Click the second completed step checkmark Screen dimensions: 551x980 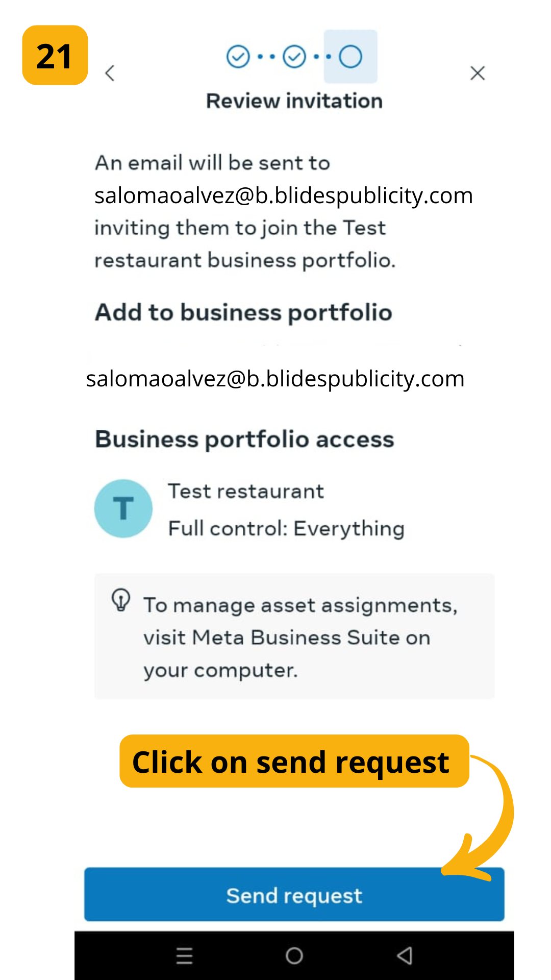point(294,57)
